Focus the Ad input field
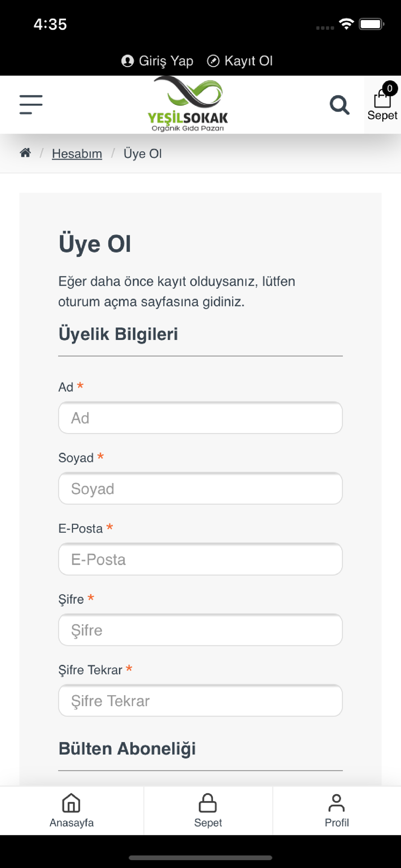The width and height of the screenshot is (401, 868). click(x=200, y=418)
